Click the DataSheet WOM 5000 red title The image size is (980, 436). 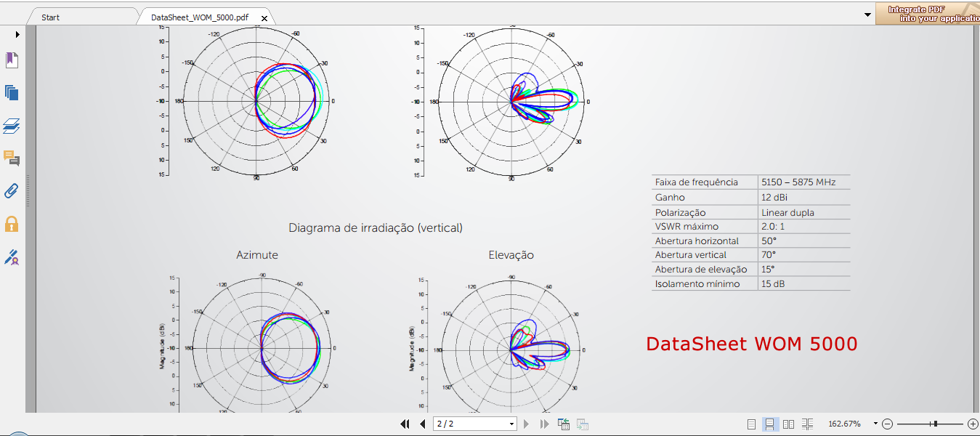click(752, 344)
